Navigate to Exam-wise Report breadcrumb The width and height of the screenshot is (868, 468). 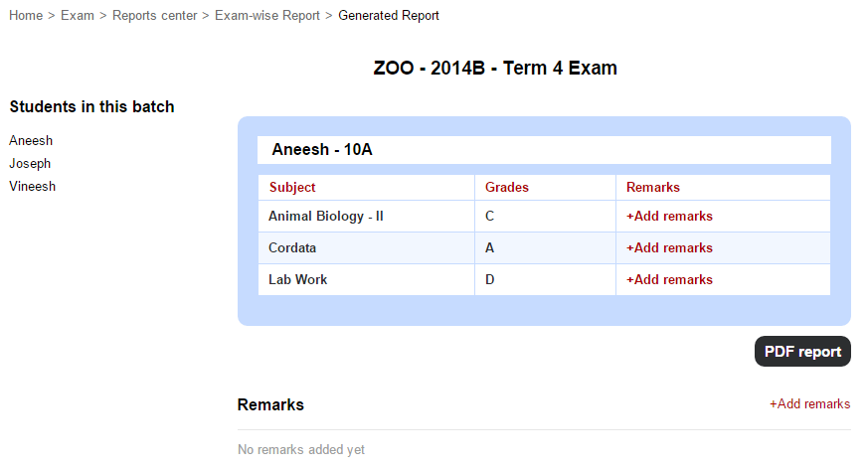click(x=267, y=16)
